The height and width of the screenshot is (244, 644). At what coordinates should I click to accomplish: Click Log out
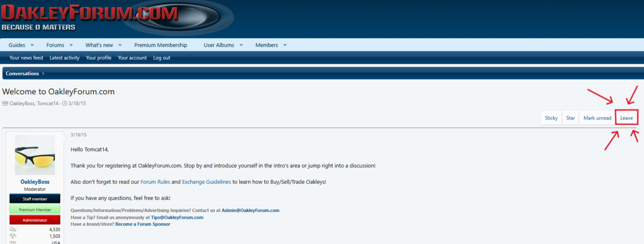[162, 58]
